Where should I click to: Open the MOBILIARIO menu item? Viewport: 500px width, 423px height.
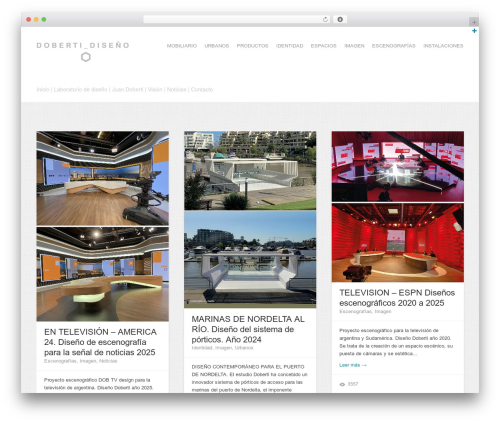click(x=182, y=46)
